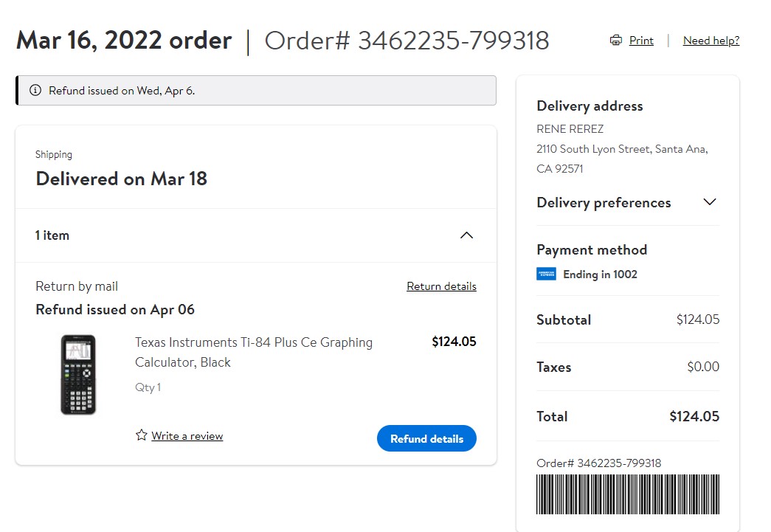Open the Texas Instruments calculator product title
The image size is (771, 532).
pos(254,352)
